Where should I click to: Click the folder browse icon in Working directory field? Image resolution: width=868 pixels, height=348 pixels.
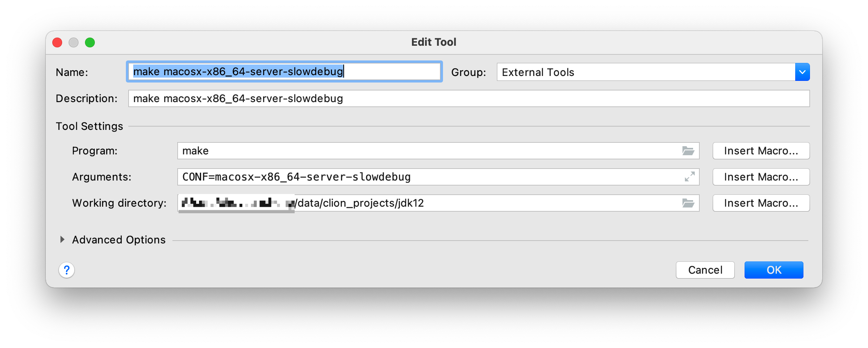pyautogui.click(x=688, y=203)
